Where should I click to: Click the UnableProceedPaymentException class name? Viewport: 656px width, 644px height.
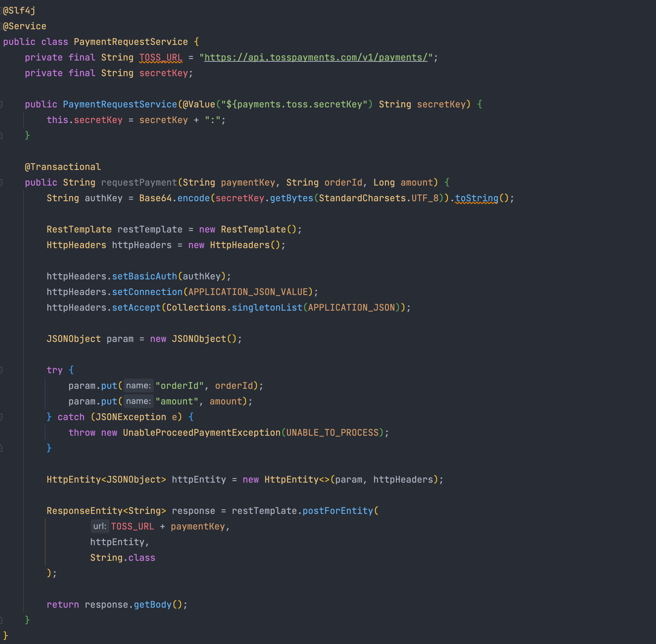201,433
